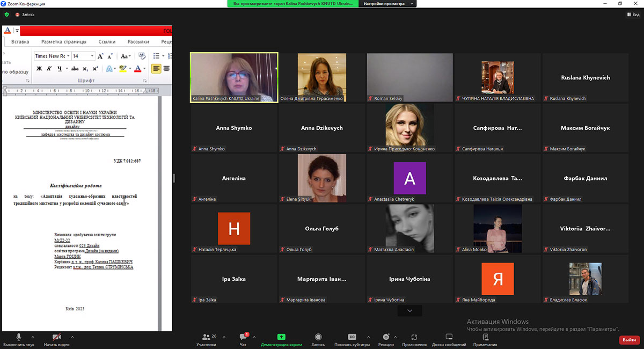
Task: Apply the yellow highlight color
Action: tap(122, 69)
